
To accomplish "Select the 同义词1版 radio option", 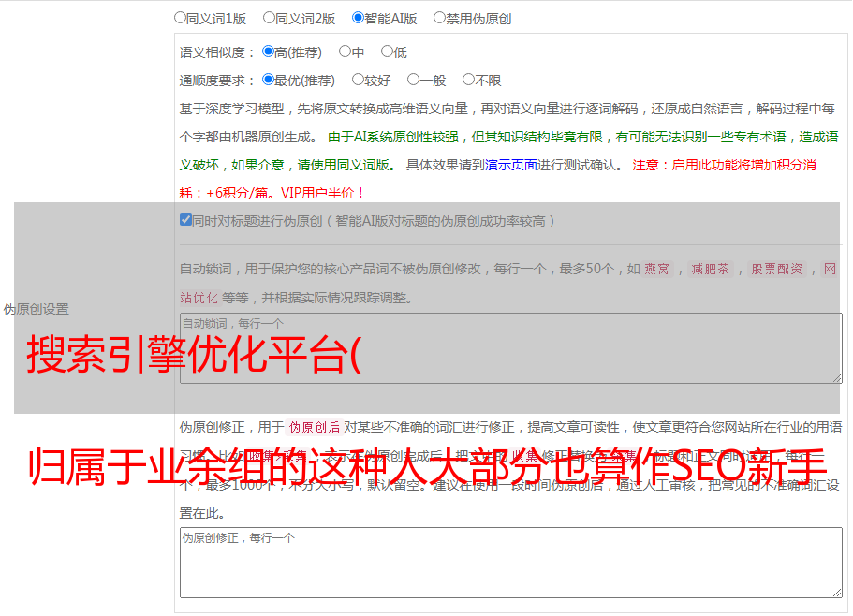I will click(x=180, y=18).
